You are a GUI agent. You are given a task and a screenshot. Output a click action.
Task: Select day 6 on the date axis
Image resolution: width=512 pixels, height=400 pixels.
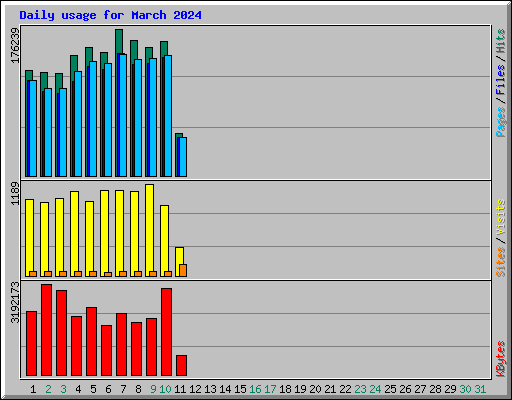coord(108,389)
